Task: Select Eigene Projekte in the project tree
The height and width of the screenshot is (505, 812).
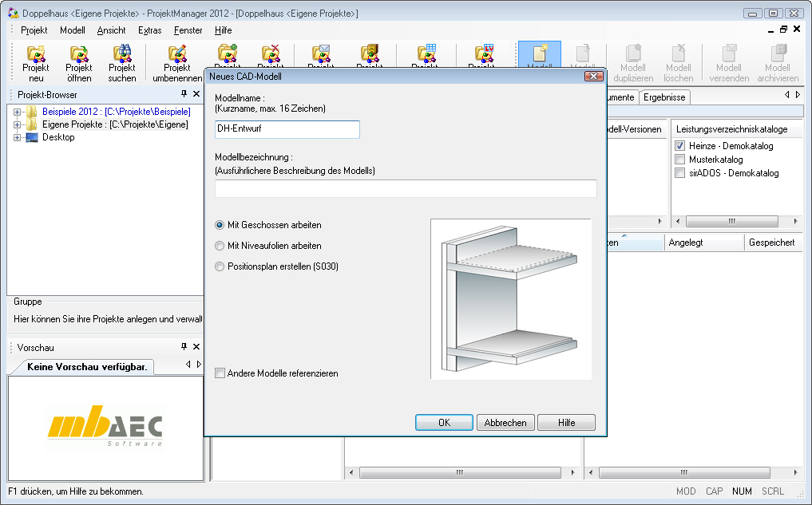Action: [115, 124]
